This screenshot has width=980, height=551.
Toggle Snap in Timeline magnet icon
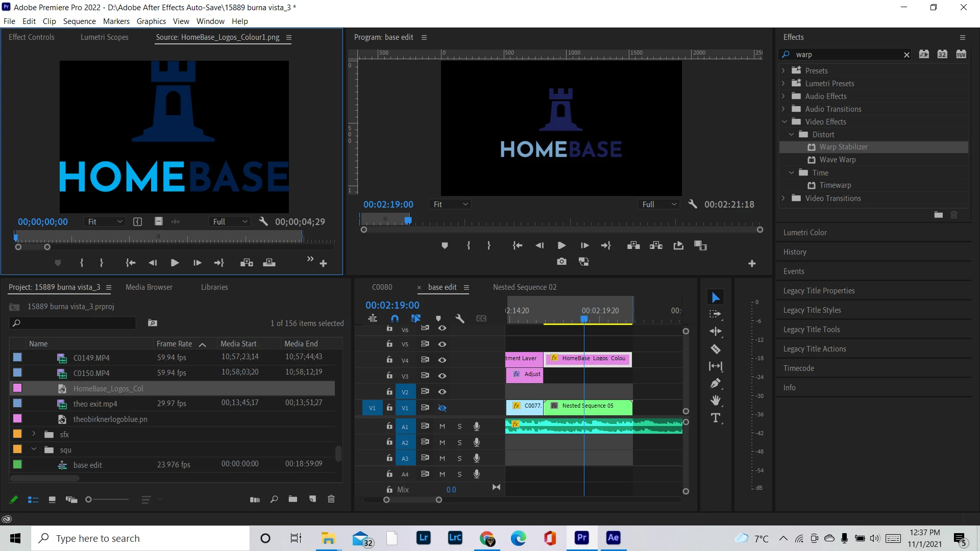point(395,319)
